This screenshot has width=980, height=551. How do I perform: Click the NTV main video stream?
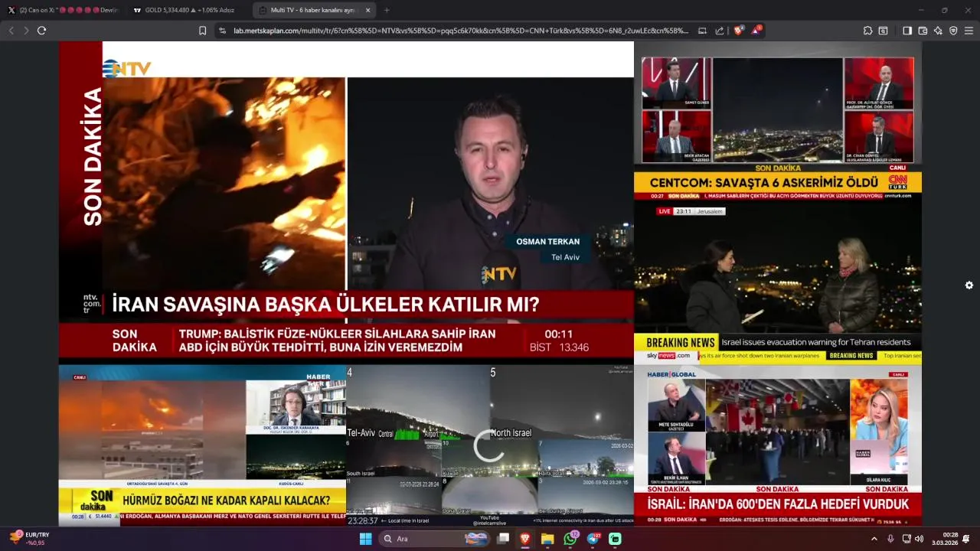coord(346,203)
